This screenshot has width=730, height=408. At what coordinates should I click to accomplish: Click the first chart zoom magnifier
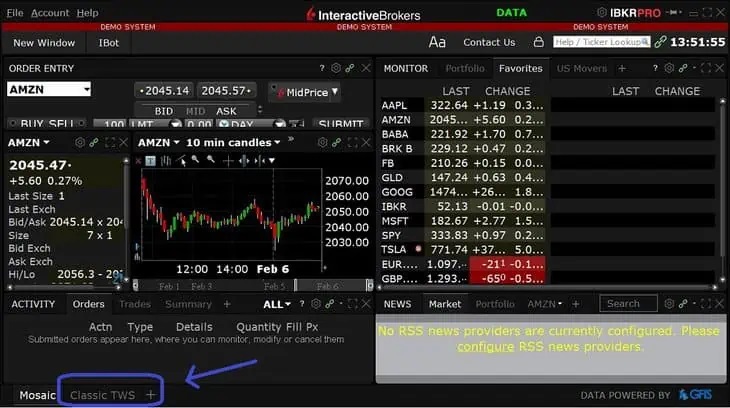coord(196,160)
